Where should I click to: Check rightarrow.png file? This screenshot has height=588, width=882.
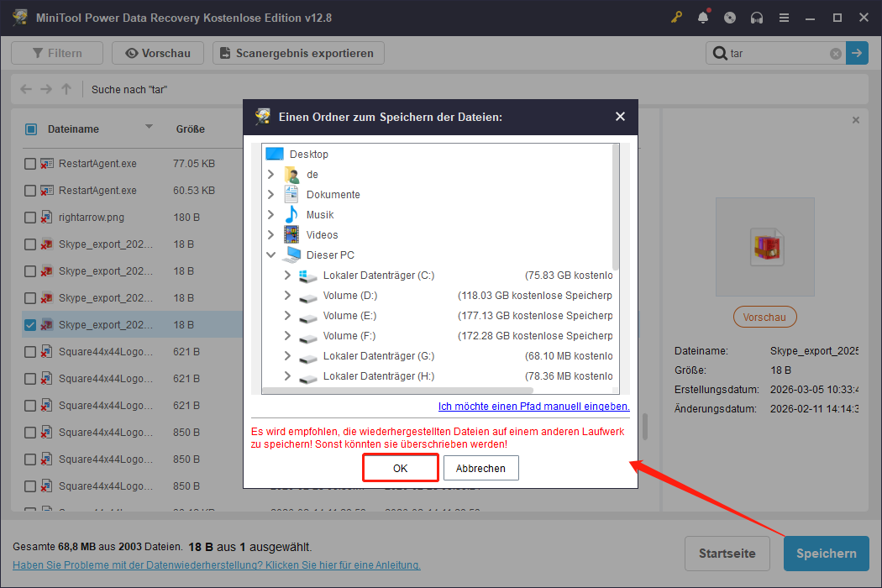(30, 218)
